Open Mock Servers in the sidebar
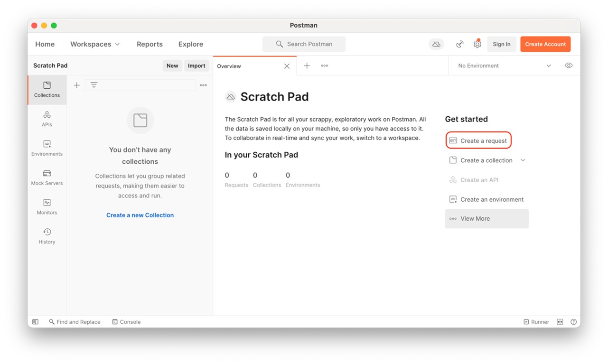 click(x=47, y=177)
